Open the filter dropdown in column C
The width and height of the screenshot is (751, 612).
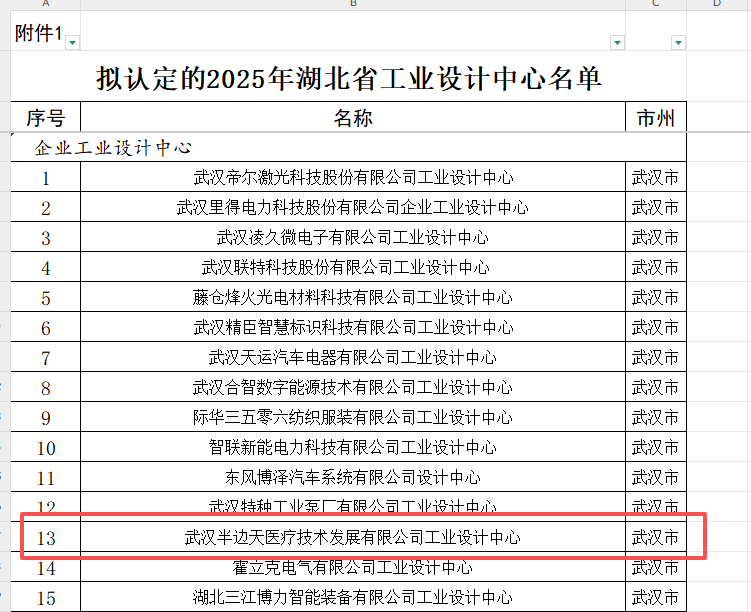click(679, 42)
